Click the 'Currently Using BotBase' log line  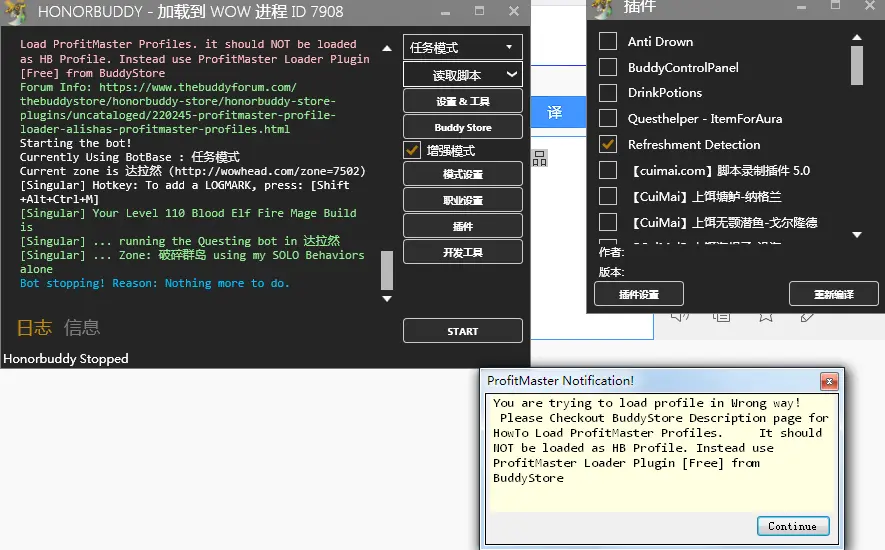coord(130,156)
